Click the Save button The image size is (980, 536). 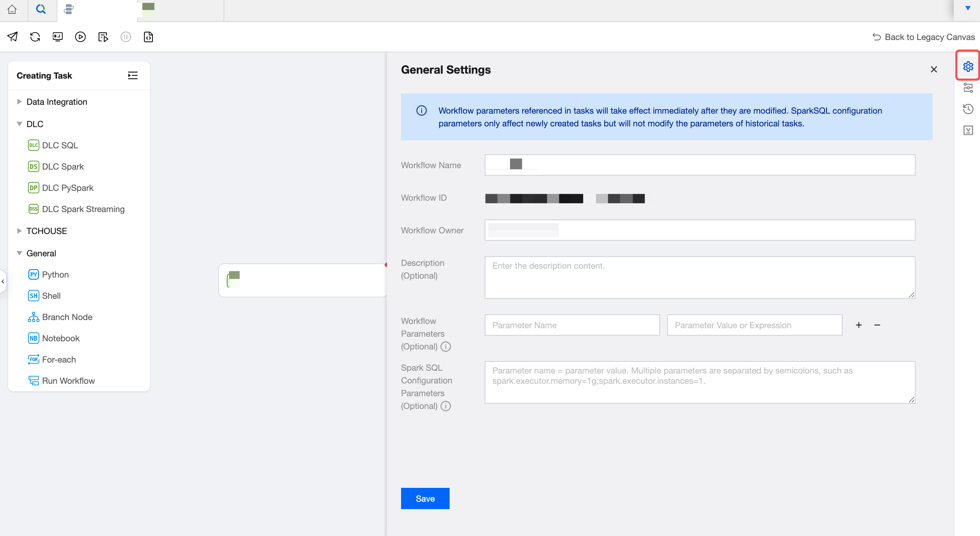(425, 498)
